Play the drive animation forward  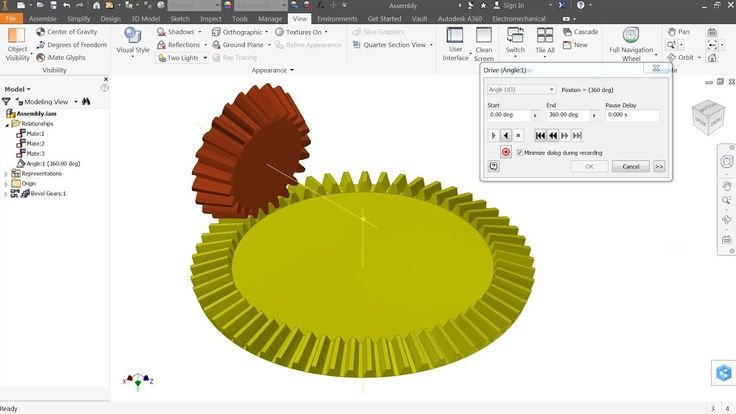point(494,135)
